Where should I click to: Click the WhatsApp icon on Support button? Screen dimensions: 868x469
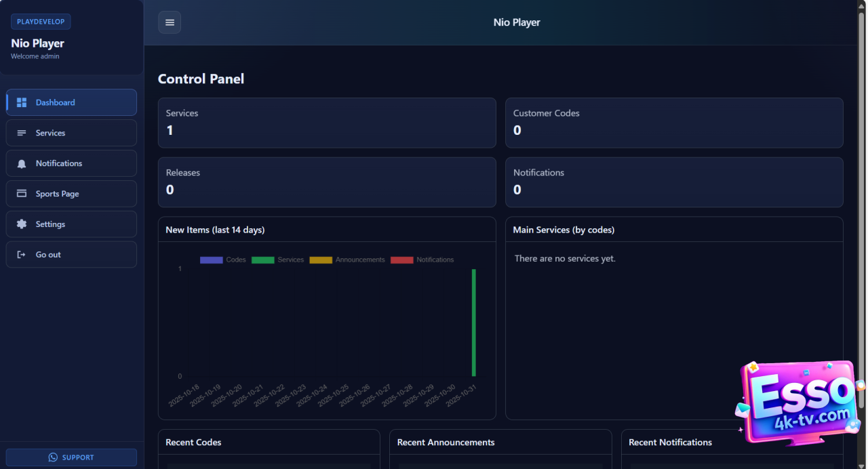[x=53, y=457]
